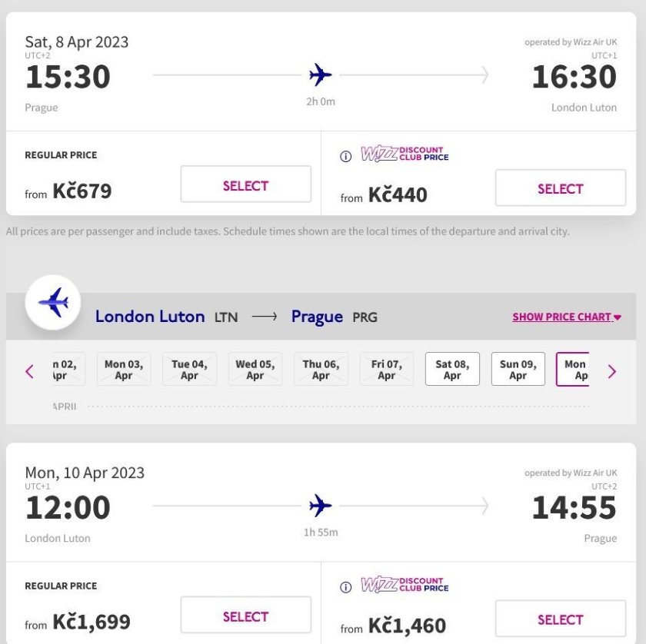The width and height of the screenshot is (646, 644).
Task: Select regular price Kč1,699 return flight
Action: click(246, 616)
